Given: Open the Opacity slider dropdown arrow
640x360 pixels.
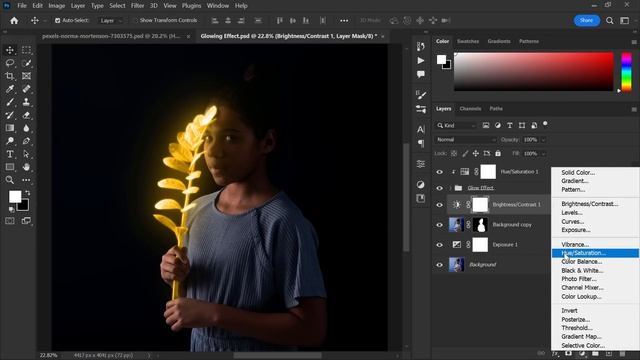Looking at the screenshot, I should pos(543,140).
